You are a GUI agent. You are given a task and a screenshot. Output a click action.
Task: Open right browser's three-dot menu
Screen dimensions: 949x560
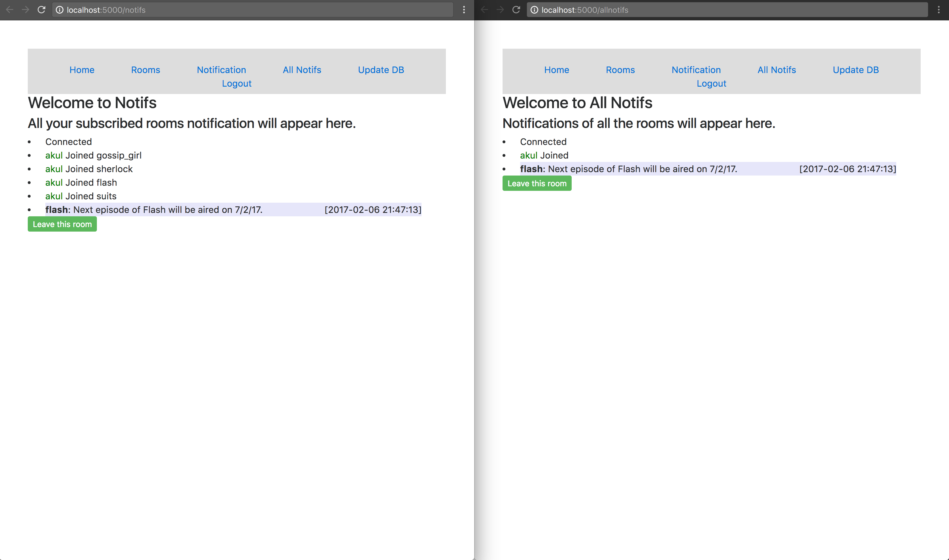[939, 10]
